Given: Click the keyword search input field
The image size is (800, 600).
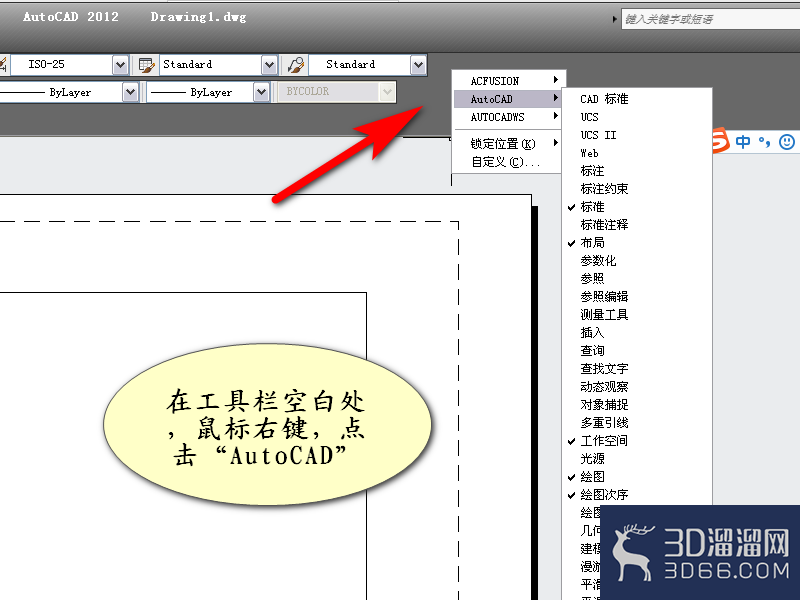Looking at the screenshot, I should [x=710, y=19].
